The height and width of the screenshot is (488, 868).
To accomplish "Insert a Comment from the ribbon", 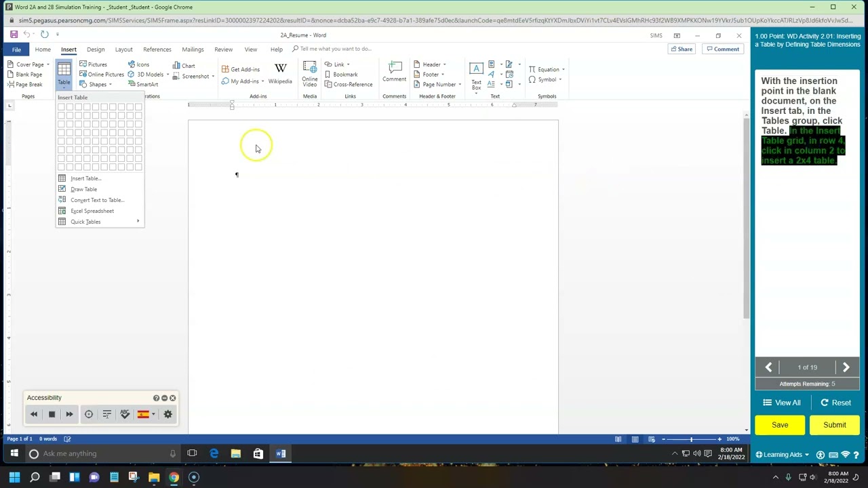I will 394,73.
